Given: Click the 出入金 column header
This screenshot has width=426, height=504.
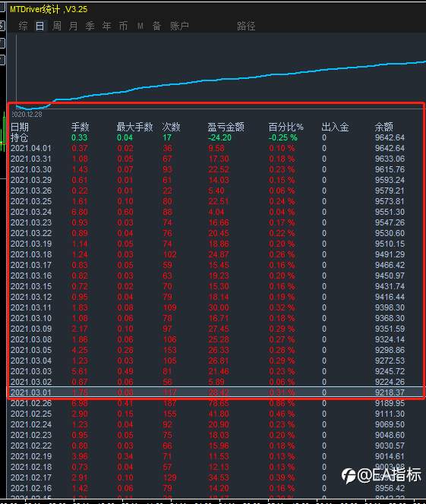Looking at the screenshot, I should [x=335, y=127].
